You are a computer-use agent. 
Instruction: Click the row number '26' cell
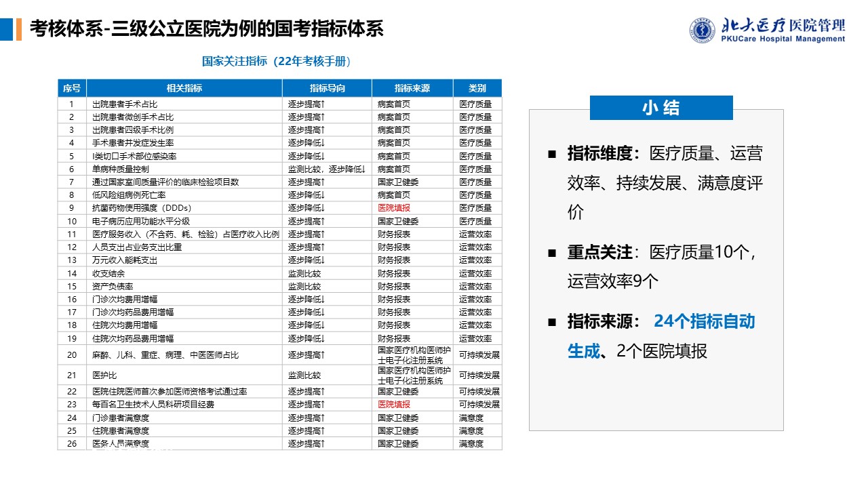72,443
